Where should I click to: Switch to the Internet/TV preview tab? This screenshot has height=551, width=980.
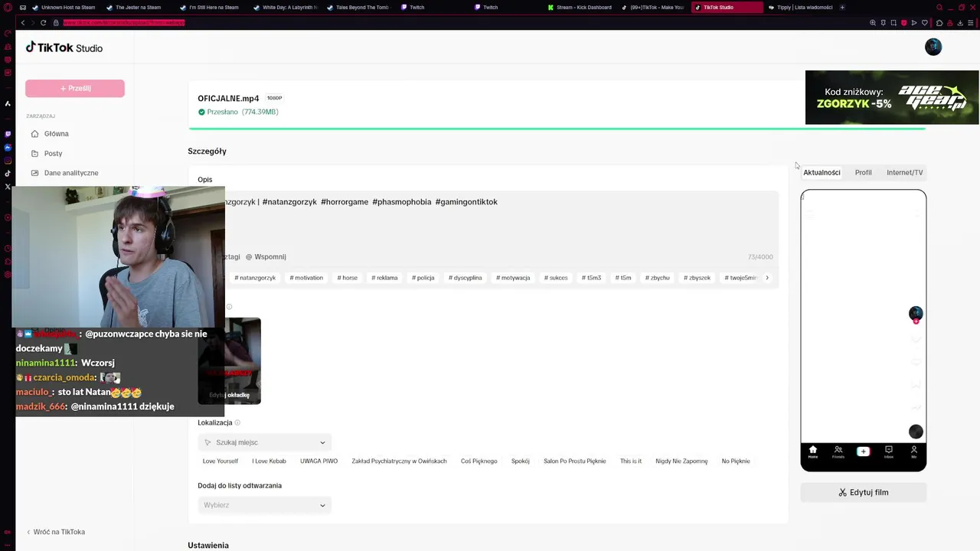tap(904, 172)
